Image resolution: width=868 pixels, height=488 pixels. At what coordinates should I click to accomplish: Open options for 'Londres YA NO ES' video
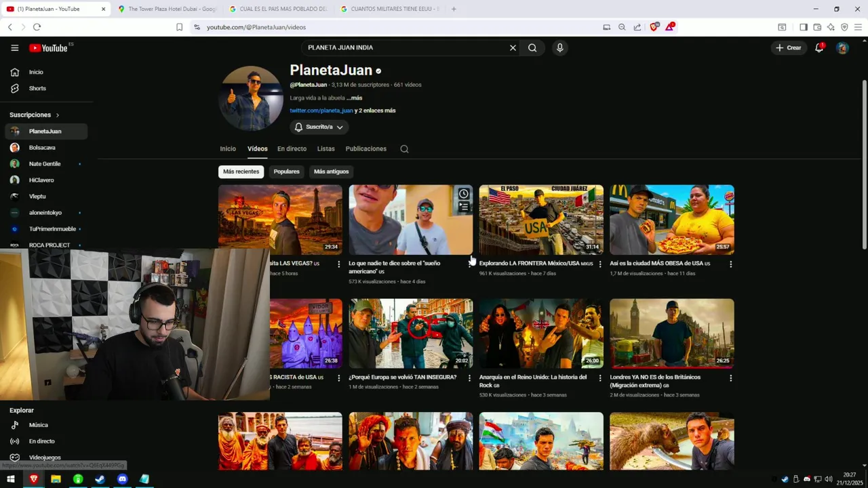point(730,378)
